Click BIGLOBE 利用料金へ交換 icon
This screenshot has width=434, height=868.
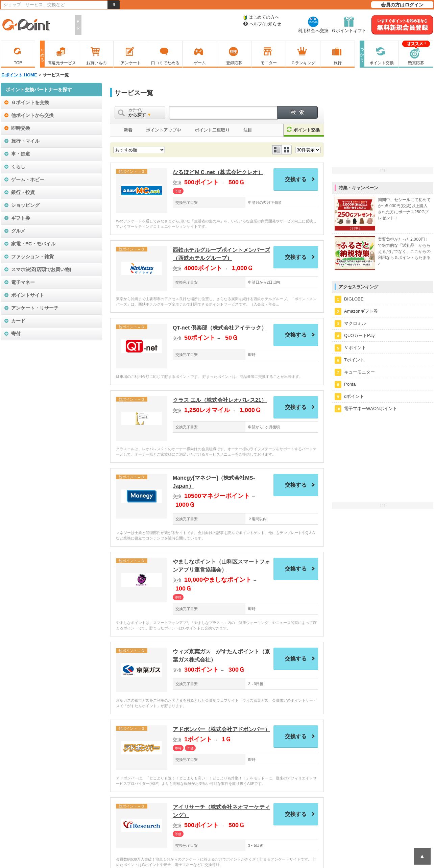[313, 22]
